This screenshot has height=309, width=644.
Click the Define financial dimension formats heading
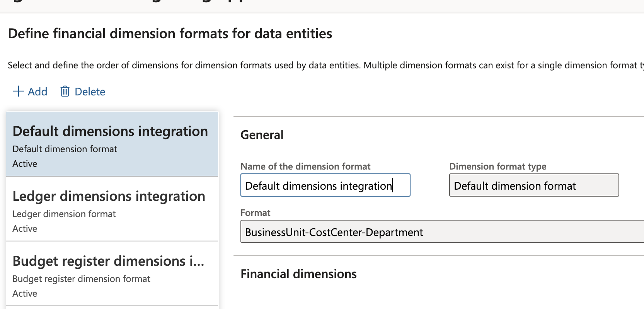click(x=170, y=34)
